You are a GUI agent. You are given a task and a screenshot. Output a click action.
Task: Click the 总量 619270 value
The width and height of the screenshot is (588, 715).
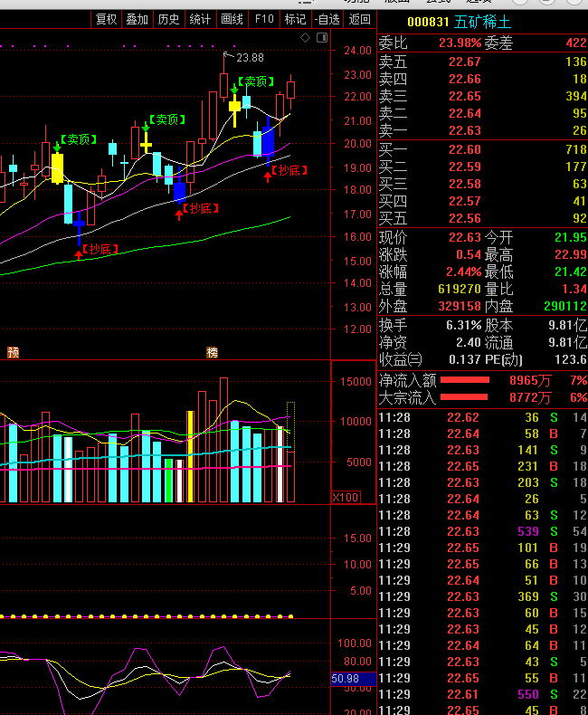[460, 289]
